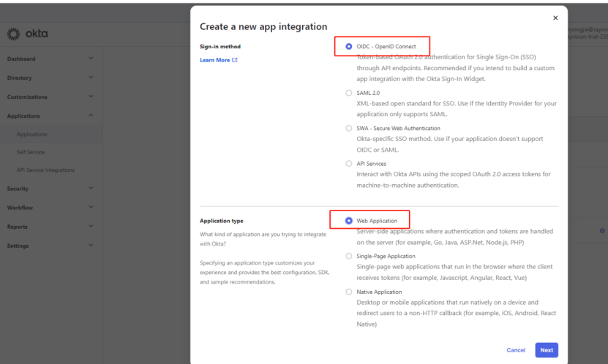Choose Web Application type

[x=349, y=221]
